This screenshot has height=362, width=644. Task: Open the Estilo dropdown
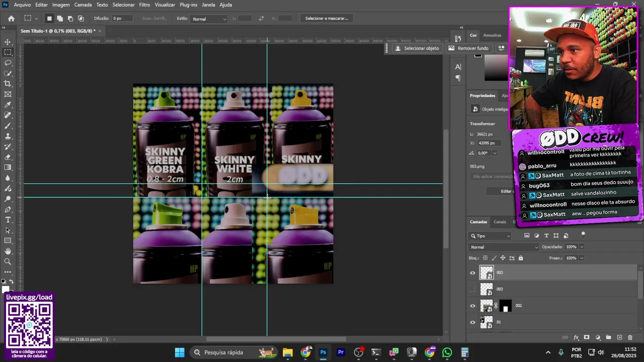click(x=209, y=19)
